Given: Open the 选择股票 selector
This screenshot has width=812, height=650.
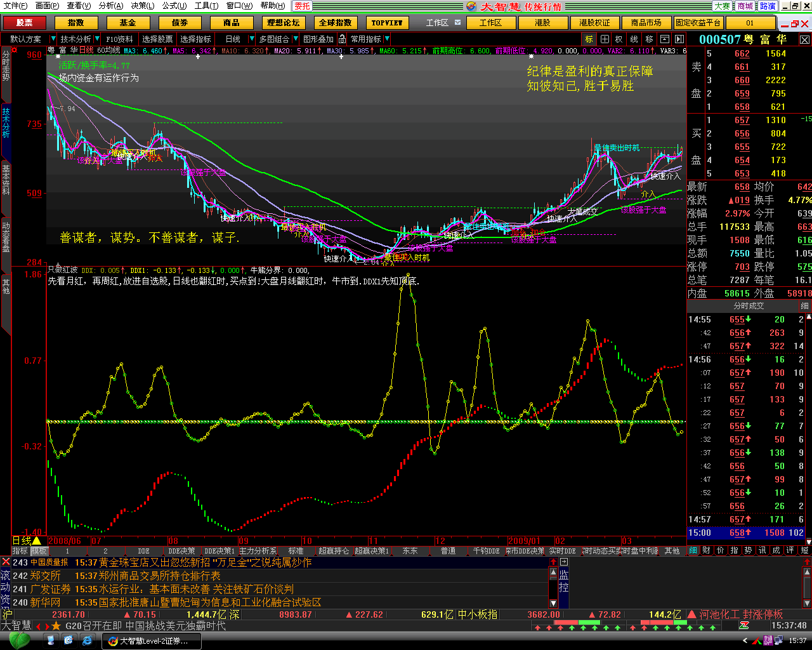Looking at the screenshot, I should [157, 39].
